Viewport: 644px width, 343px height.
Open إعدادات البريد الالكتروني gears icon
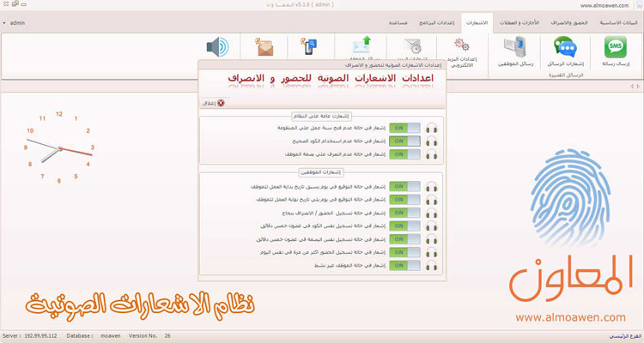462,45
